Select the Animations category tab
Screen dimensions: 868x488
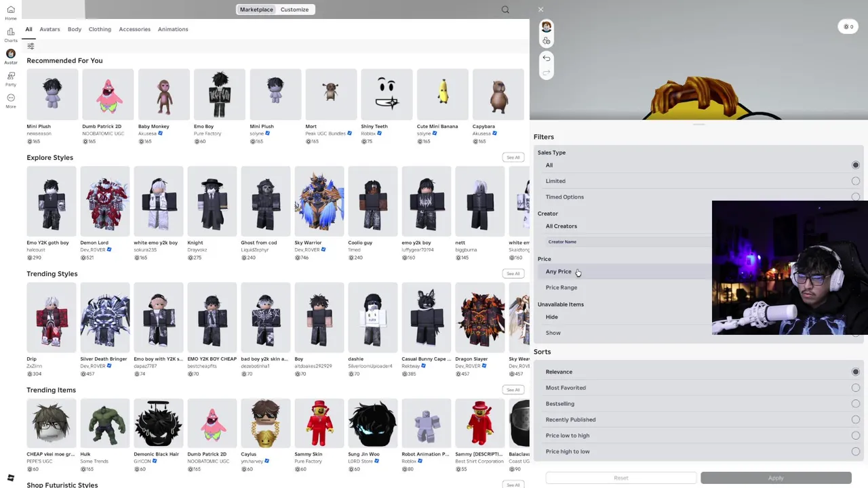pyautogui.click(x=173, y=29)
